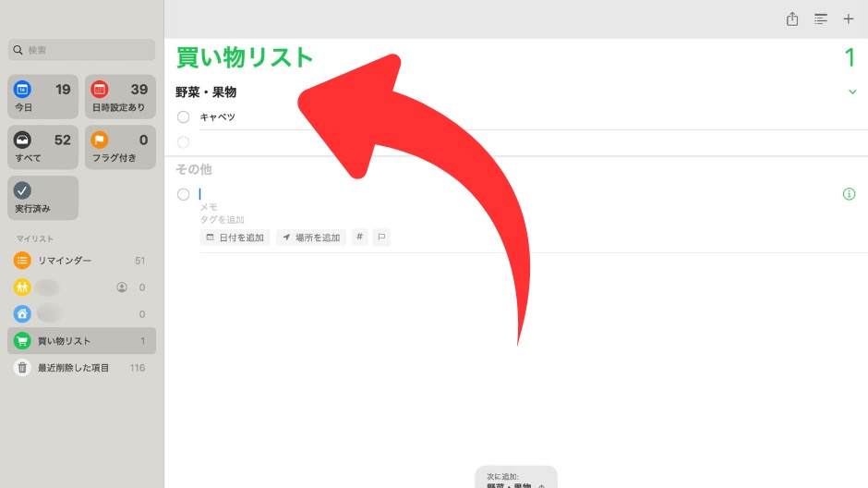Click the empty dashed reminder circle
Image resolution: width=868 pixels, height=488 pixels.
point(183,142)
